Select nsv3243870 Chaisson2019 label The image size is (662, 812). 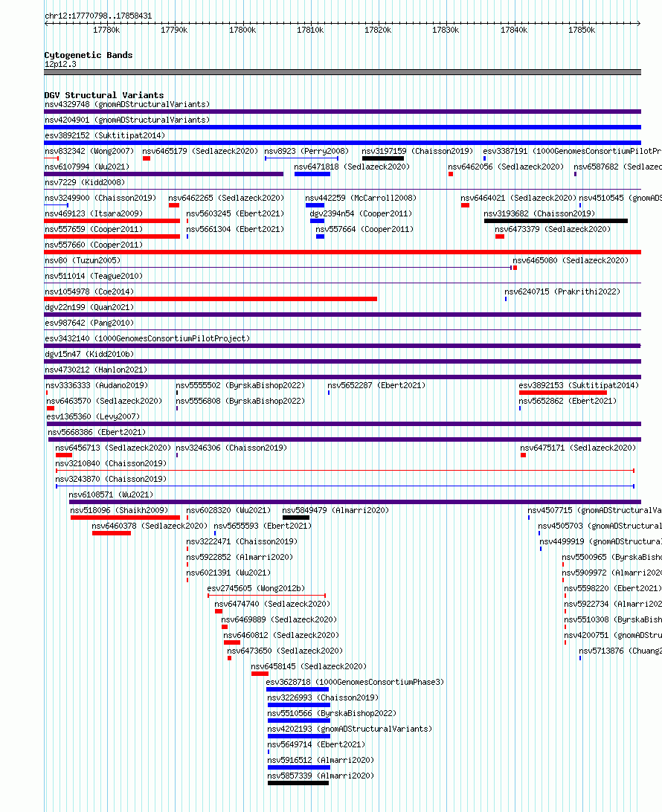[x=111, y=478]
